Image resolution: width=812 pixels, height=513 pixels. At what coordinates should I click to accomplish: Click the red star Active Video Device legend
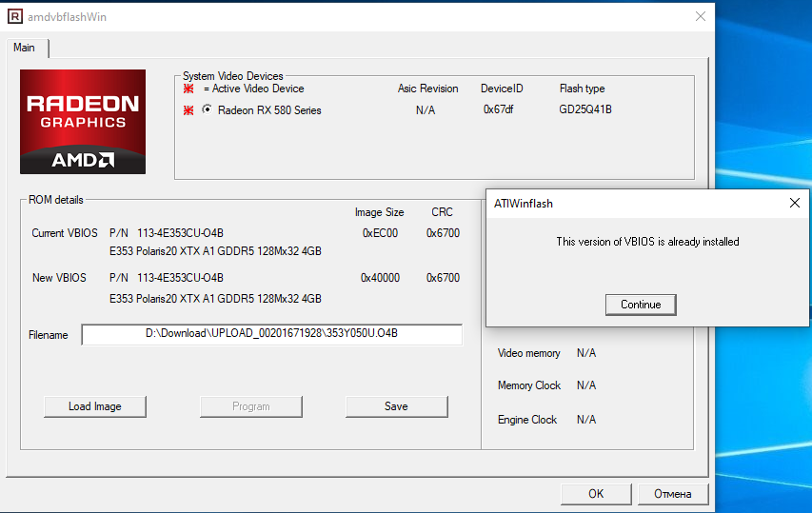(x=188, y=89)
